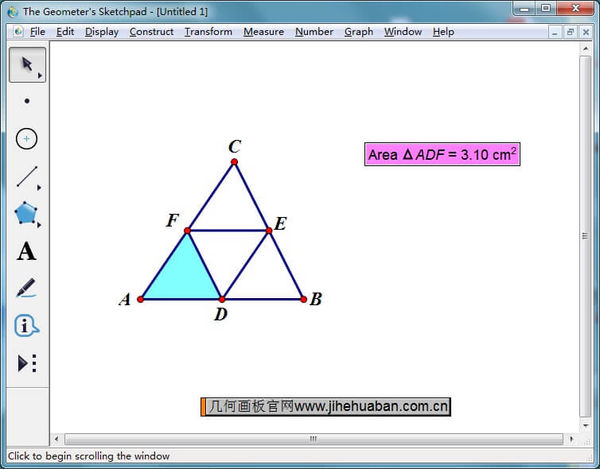Select the Compass circle tool
The height and width of the screenshot is (469, 600).
pyautogui.click(x=26, y=138)
